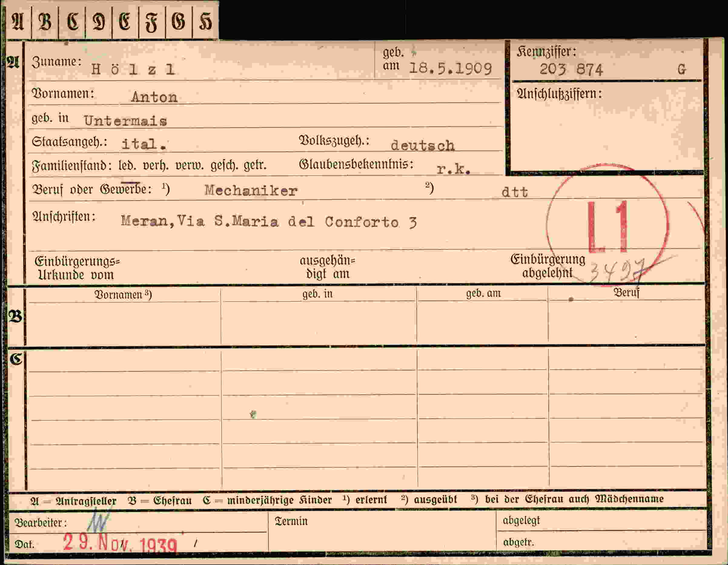Click the footnote "²) ausgeübt"

tap(429, 499)
